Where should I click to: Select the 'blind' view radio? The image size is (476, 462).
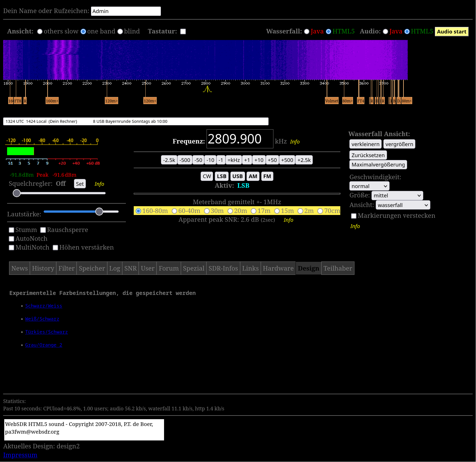click(120, 31)
